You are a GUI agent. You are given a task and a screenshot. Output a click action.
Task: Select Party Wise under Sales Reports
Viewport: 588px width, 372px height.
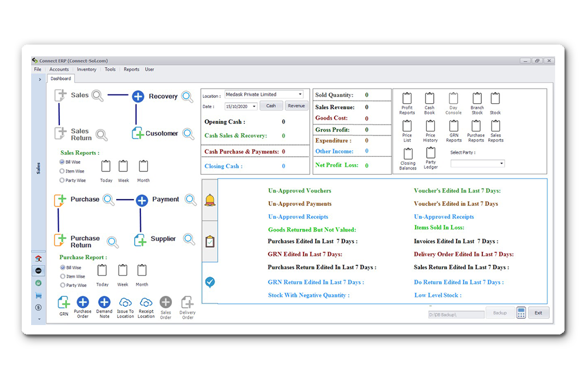click(62, 181)
